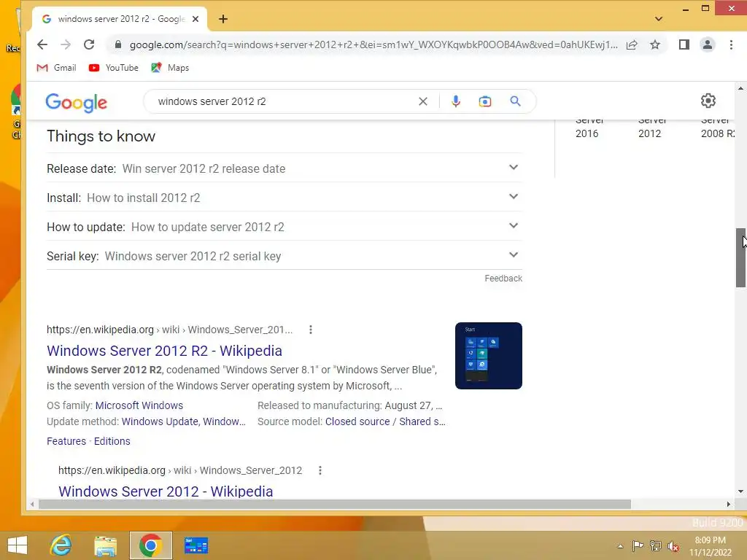Open the tab search dropdown arrow

[659, 19]
